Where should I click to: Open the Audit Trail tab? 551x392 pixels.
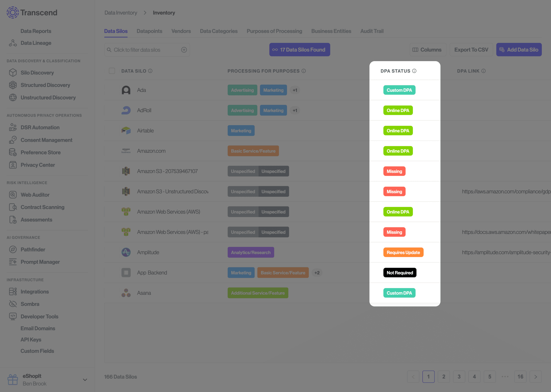tap(372, 31)
